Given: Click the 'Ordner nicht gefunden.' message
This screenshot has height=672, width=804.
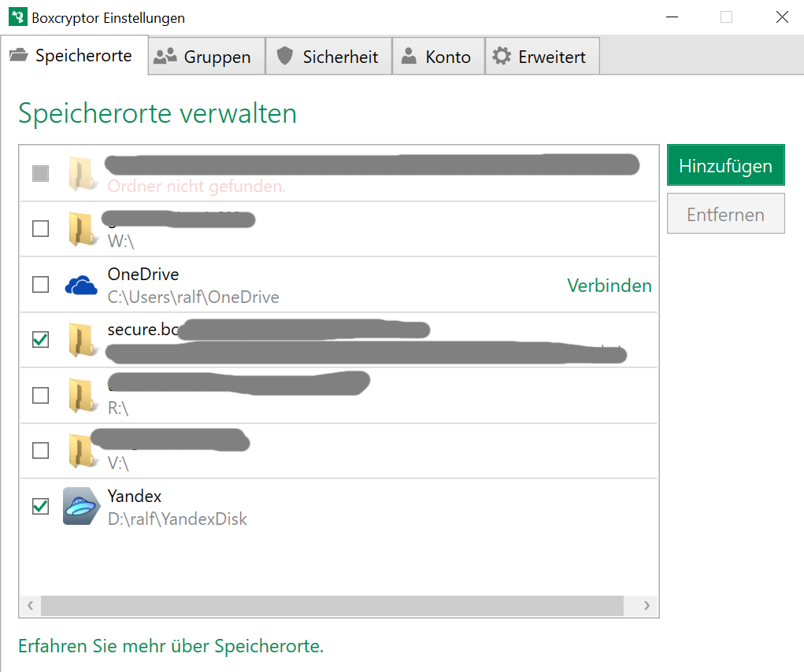Looking at the screenshot, I should 196,186.
